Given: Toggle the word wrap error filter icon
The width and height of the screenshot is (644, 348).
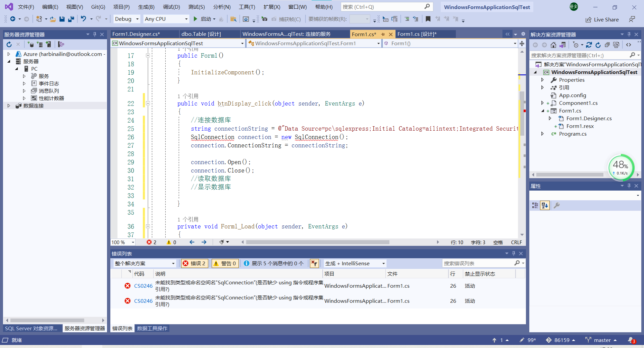Looking at the screenshot, I should 314,263.
